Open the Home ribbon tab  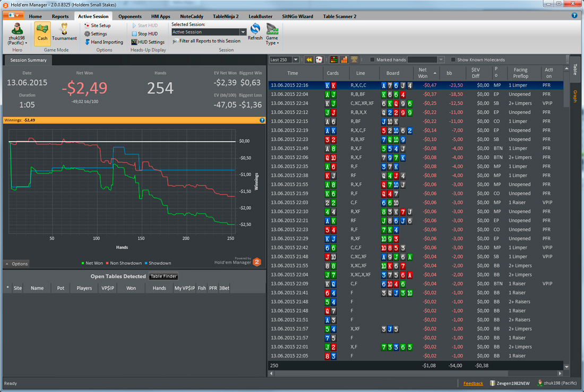coord(36,16)
